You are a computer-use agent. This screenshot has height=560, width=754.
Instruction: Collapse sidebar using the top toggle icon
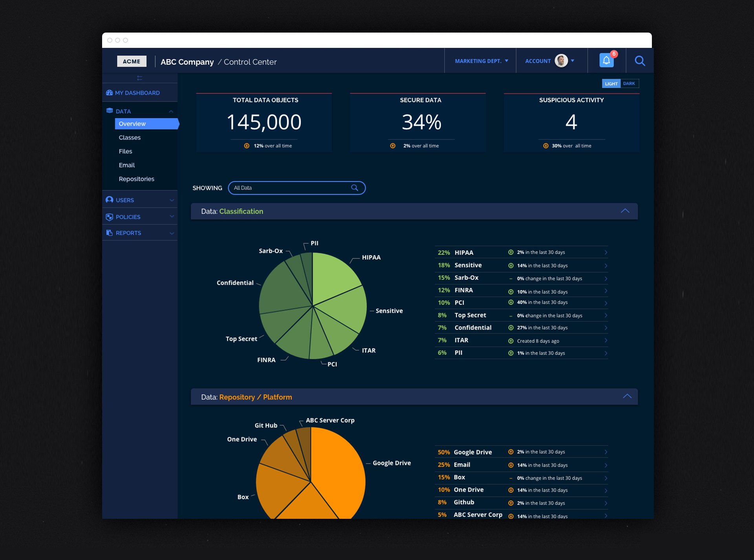[x=139, y=78]
